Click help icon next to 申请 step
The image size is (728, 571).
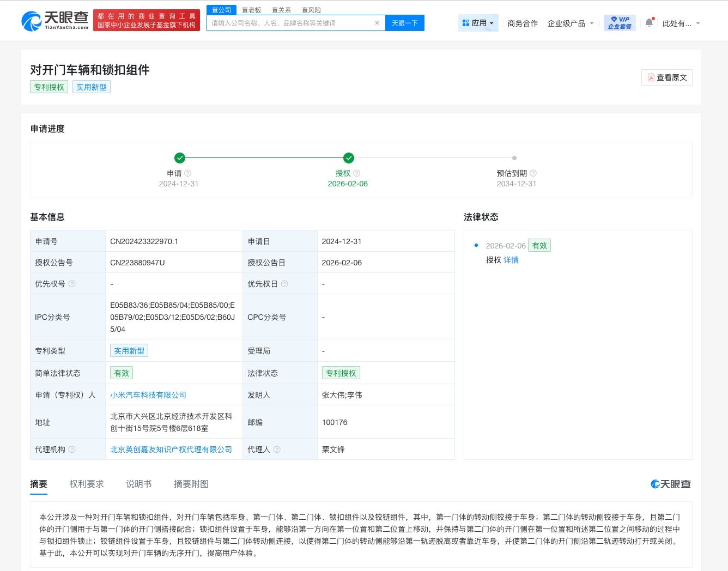click(x=188, y=173)
